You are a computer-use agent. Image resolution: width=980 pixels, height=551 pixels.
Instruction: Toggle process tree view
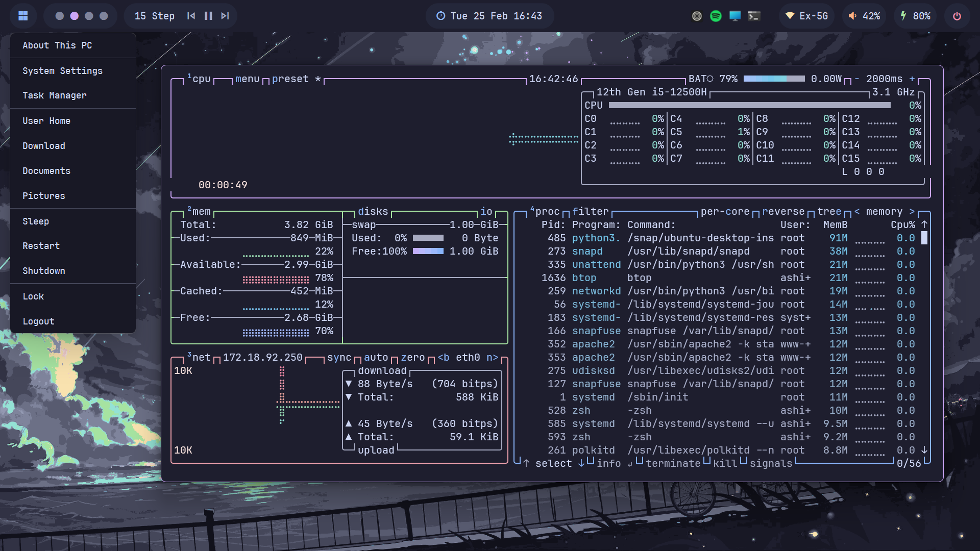pyautogui.click(x=829, y=211)
